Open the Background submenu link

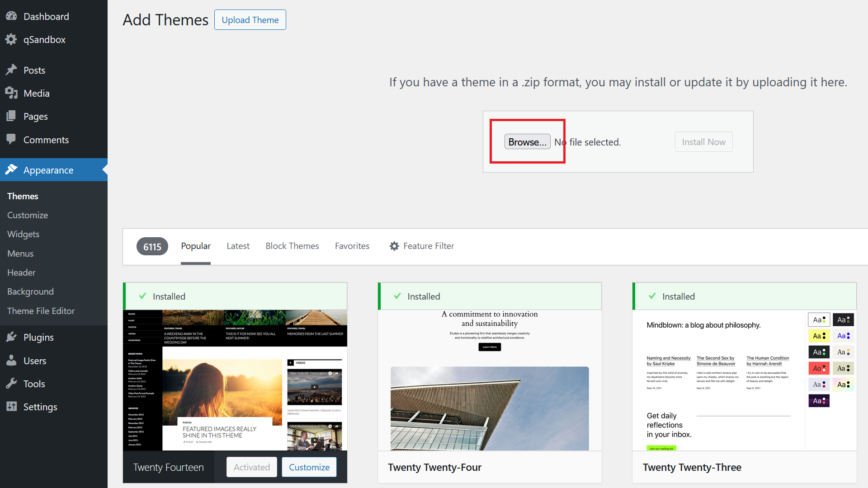pyautogui.click(x=30, y=291)
